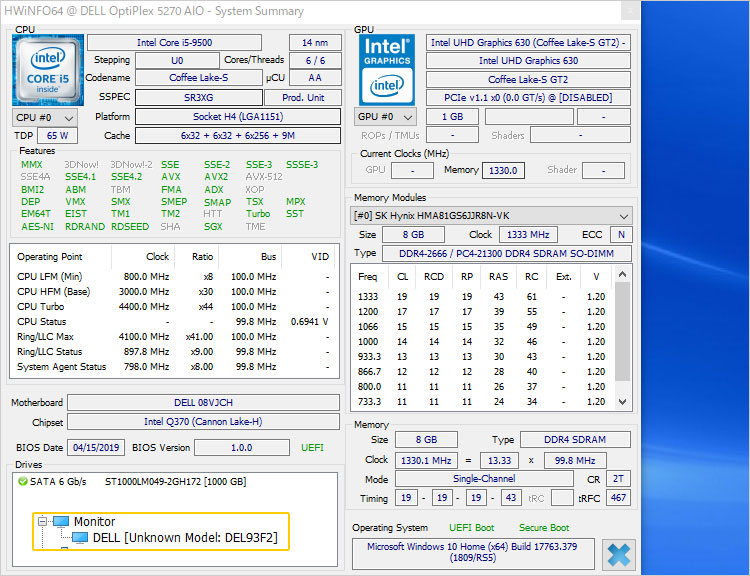Click the memory timings scrollbar down arrow
This screenshot has height=576, width=750.
click(622, 402)
